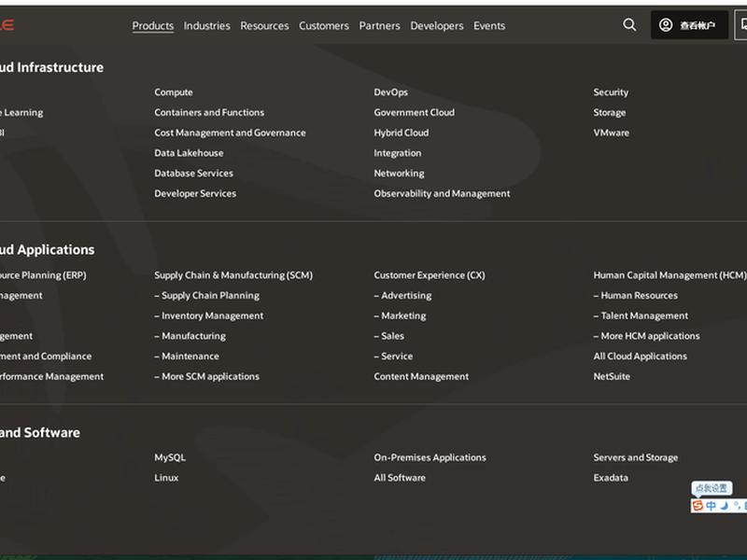Go to Observability and Management

(442, 193)
